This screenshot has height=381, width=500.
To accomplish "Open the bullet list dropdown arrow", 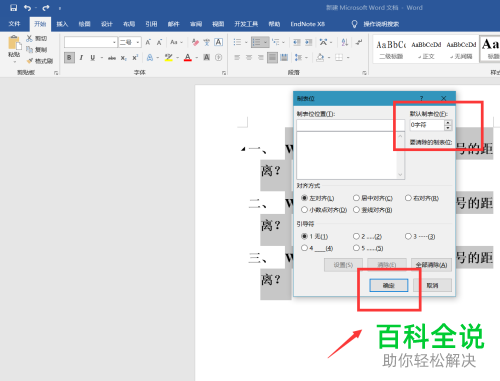I will click(246, 42).
